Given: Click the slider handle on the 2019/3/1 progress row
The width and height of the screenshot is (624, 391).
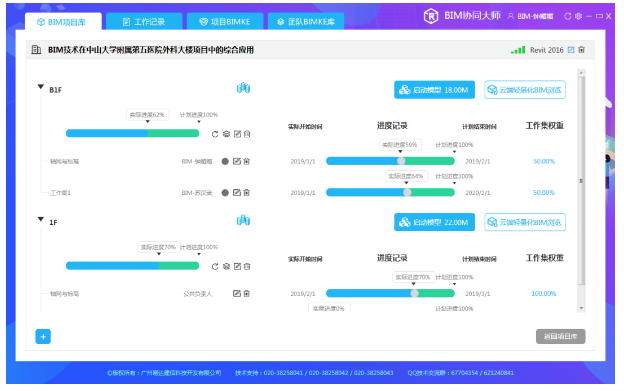Looking at the screenshot, I should pos(414,293).
